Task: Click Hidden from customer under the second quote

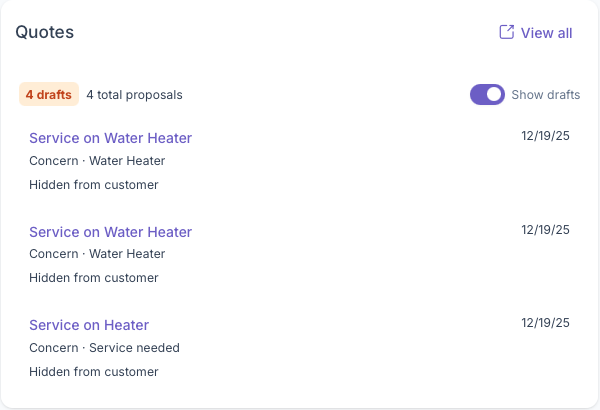Action: (x=94, y=278)
